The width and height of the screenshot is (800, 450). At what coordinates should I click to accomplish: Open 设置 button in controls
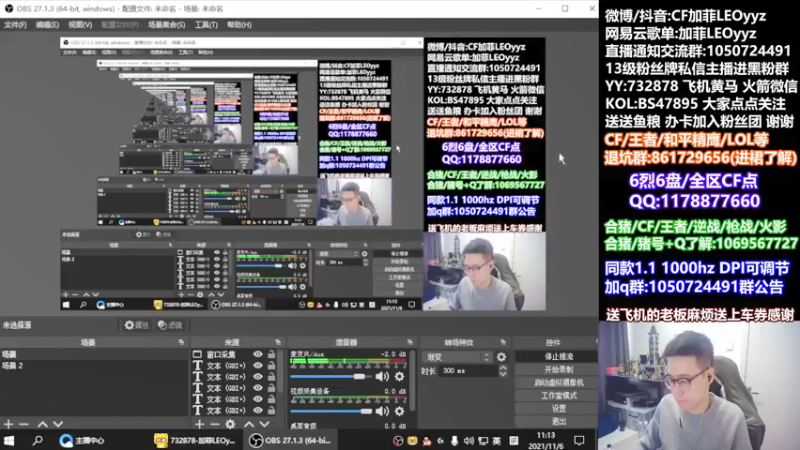tap(559, 409)
